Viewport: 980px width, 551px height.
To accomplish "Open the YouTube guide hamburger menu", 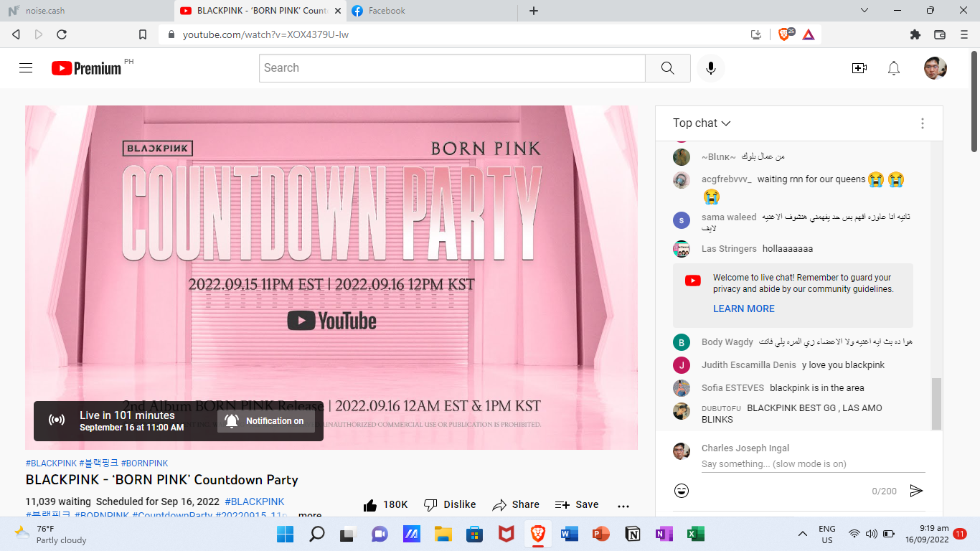I will tap(26, 68).
